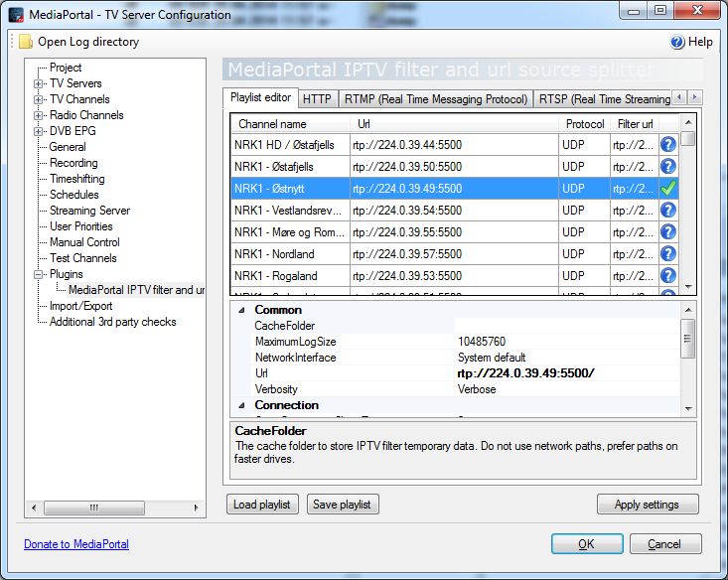Click Open Log directory
This screenshot has width=728, height=580.
pos(78,42)
